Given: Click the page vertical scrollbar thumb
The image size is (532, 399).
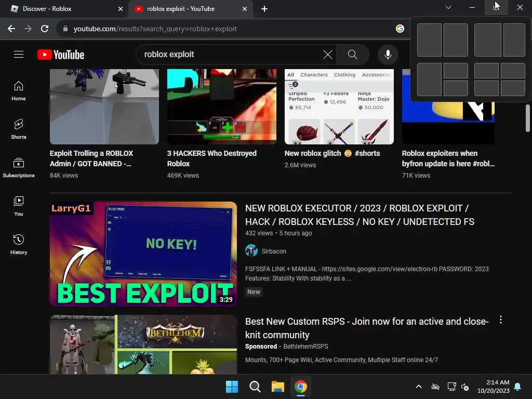Looking at the screenshot, I should coord(528,118).
